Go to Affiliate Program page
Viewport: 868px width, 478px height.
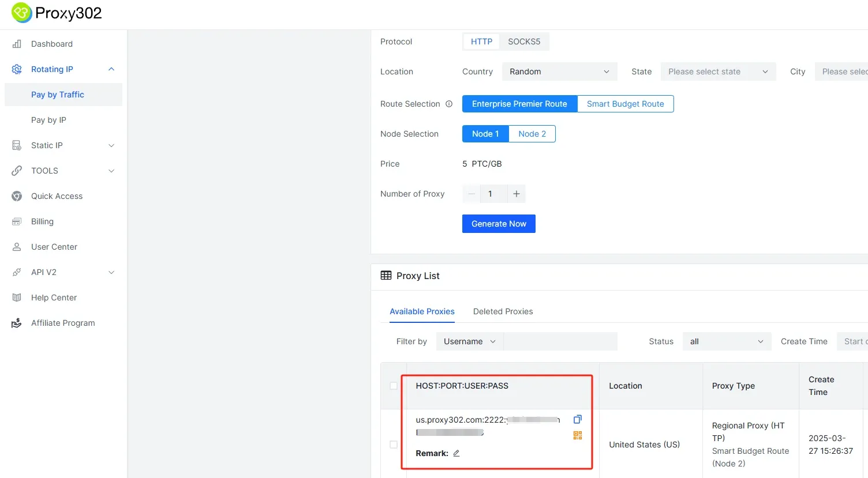[63, 323]
